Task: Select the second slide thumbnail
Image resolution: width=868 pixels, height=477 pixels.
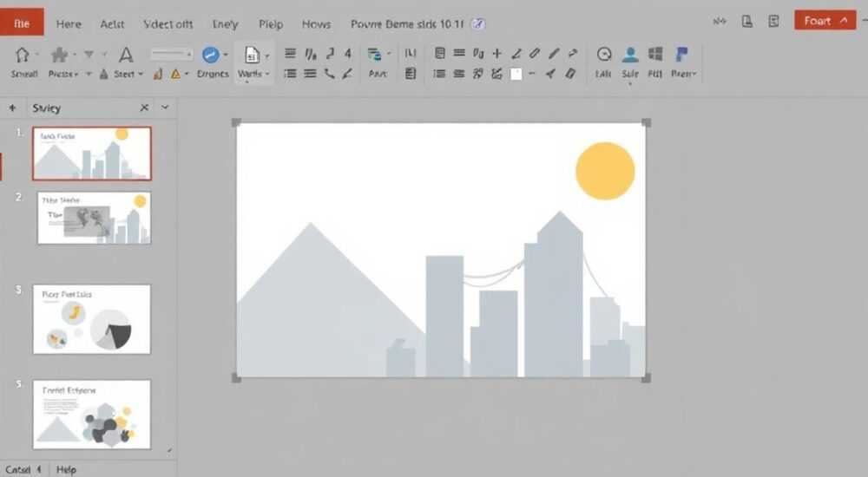Action: tap(94, 218)
